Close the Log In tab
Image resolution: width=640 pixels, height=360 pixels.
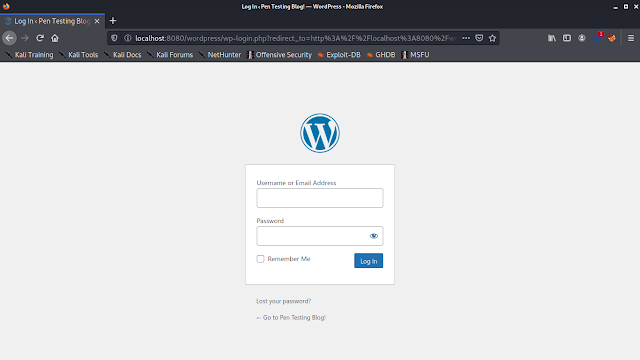97,21
